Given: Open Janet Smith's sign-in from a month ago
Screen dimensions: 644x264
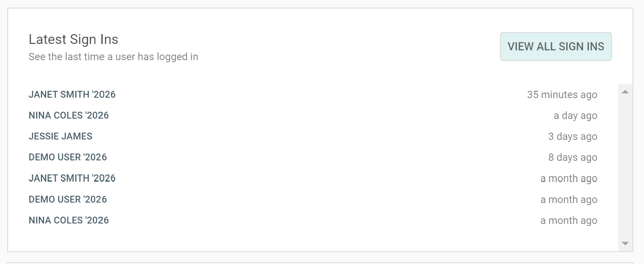Looking at the screenshot, I should pos(72,178).
